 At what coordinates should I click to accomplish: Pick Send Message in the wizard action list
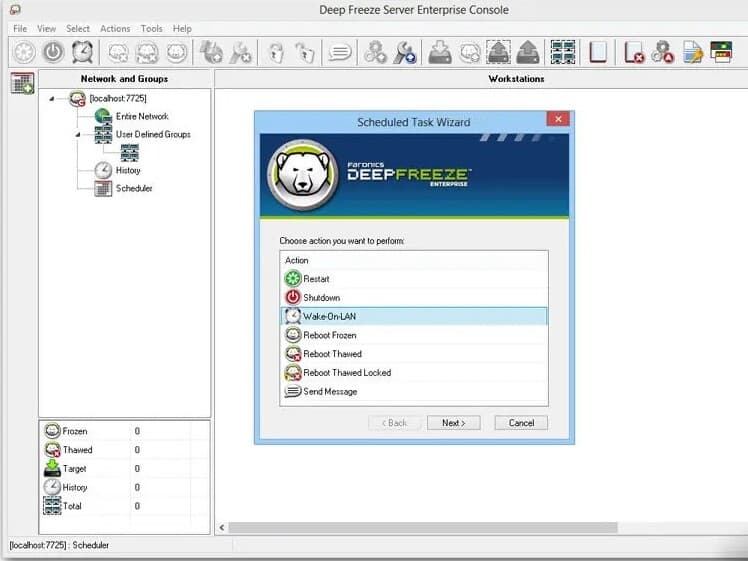(x=329, y=392)
